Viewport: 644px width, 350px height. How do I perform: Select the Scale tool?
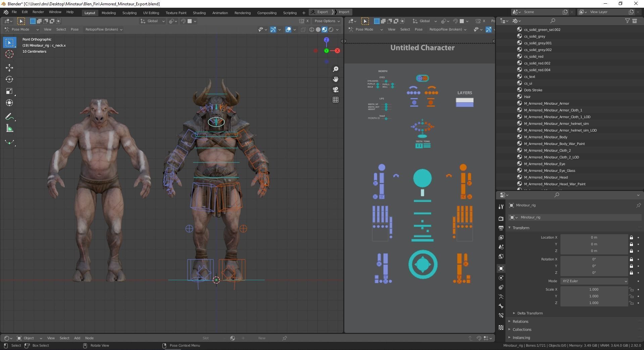(9, 91)
